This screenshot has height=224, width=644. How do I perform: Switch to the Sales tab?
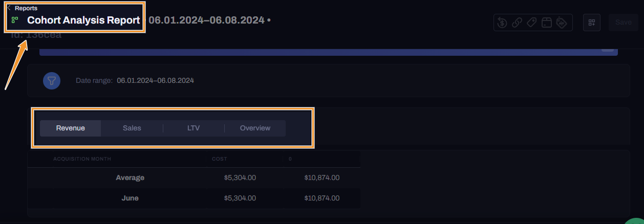click(132, 128)
